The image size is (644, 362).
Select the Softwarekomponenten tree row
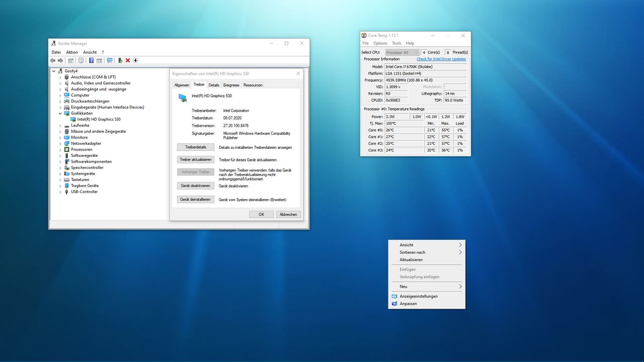[x=91, y=161]
